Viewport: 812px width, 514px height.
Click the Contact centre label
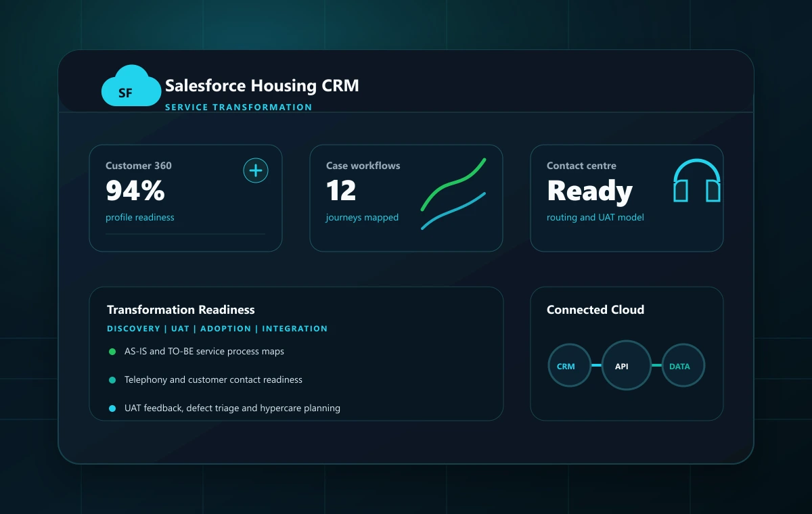coord(581,166)
